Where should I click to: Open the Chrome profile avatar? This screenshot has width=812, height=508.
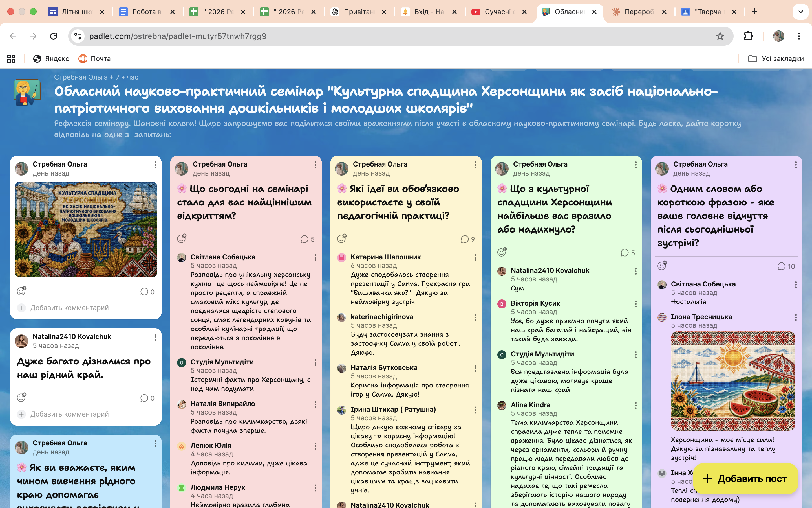(778, 36)
